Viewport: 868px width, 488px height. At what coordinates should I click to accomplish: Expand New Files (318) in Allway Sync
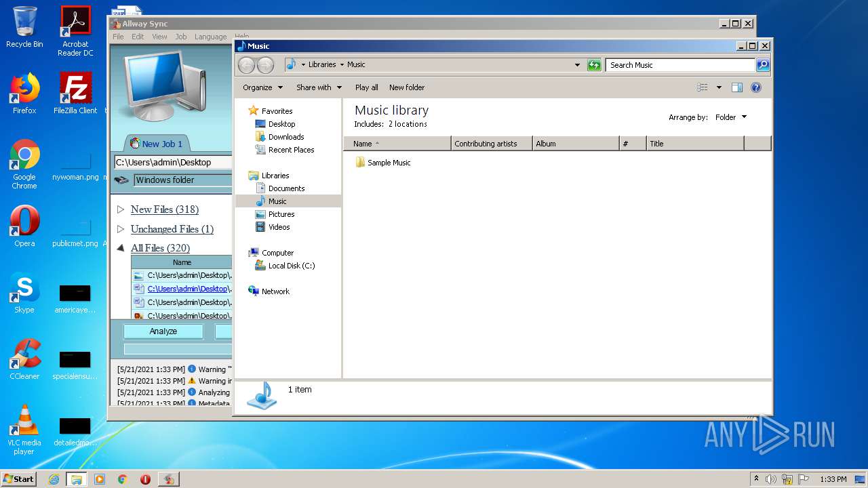[x=121, y=209]
